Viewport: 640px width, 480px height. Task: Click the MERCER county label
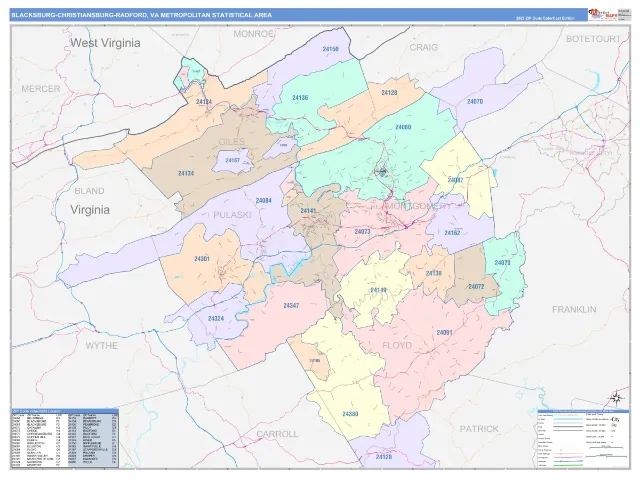[41, 89]
